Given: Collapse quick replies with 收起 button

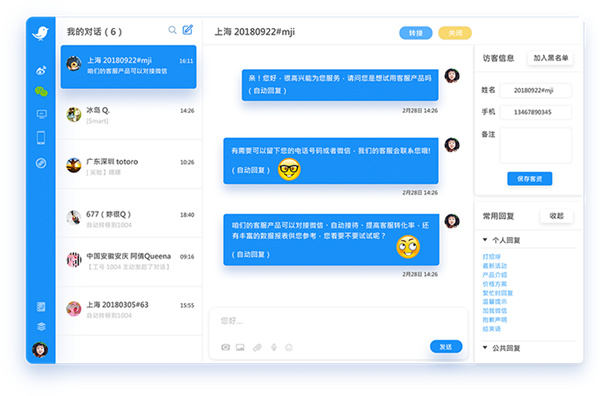Looking at the screenshot, I should [x=557, y=216].
